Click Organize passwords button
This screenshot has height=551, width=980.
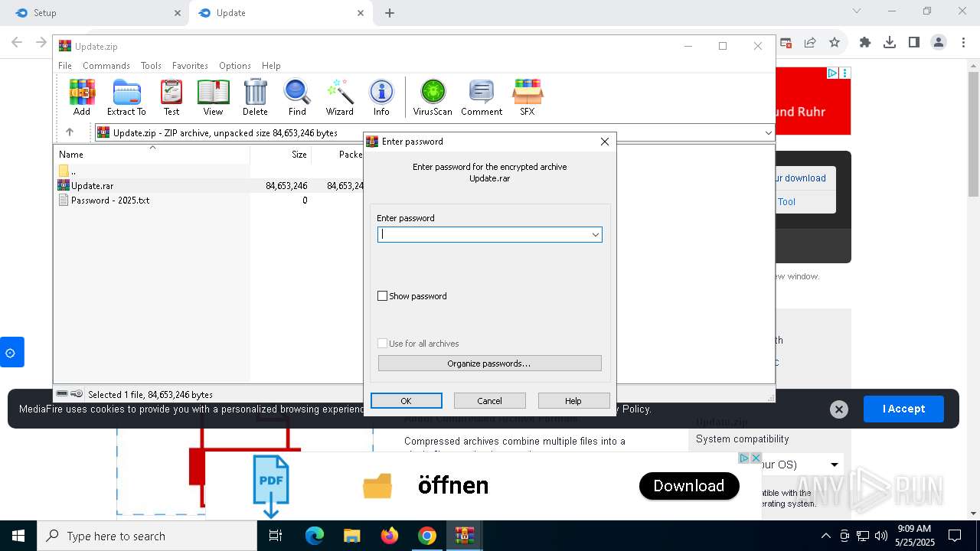click(490, 364)
